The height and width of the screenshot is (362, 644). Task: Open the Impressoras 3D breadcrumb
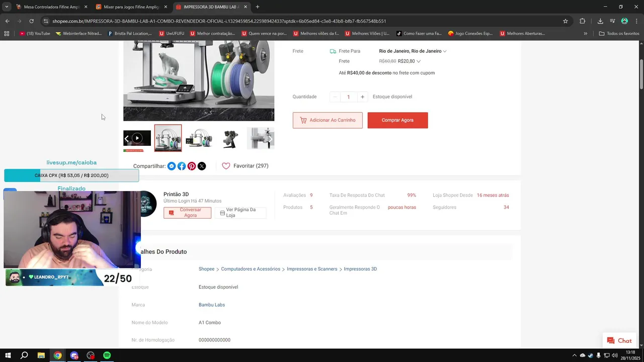pyautogui.click(x=360, y=269)
